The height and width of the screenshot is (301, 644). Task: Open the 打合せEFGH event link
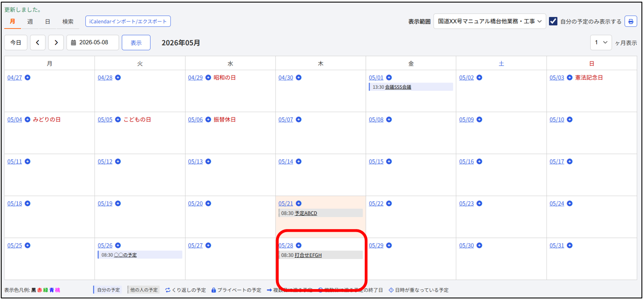308,255
